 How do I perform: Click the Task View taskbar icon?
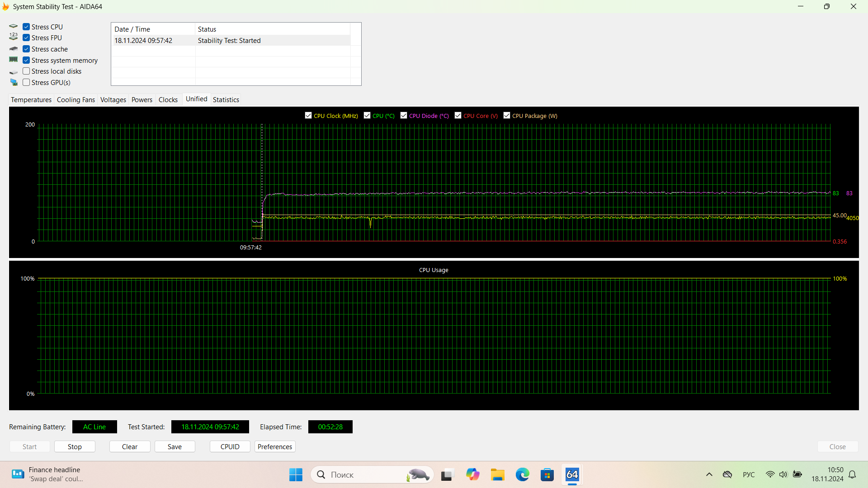click(447, 474)
